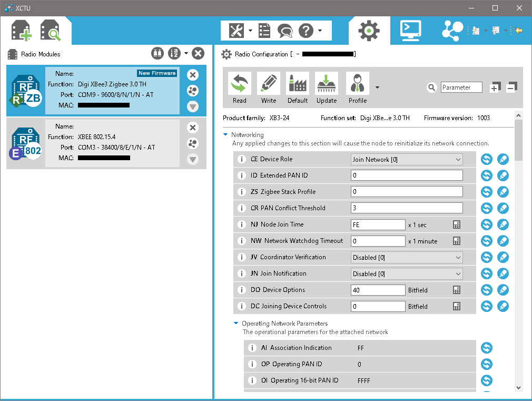This screenshot has height=401, width=532.
Task: Open the XCTU tools wrench icon
Action: 237,31
